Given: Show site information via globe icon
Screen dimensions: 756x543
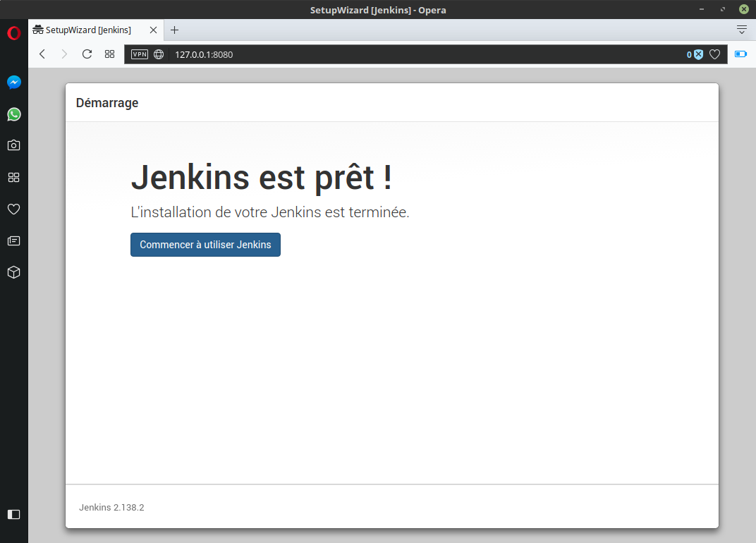Looking at the screenshot, I should pos(159,54).
